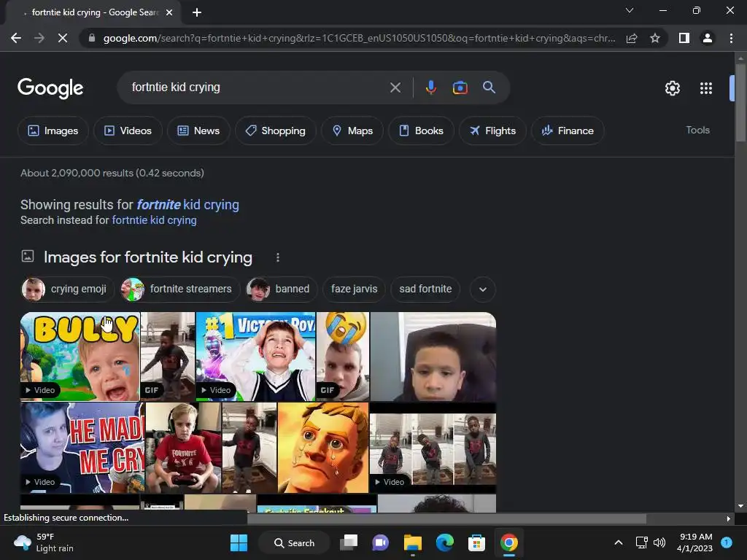Switch to Books results
This screenshot has height=560, width=747.
[x=421, y=131]
